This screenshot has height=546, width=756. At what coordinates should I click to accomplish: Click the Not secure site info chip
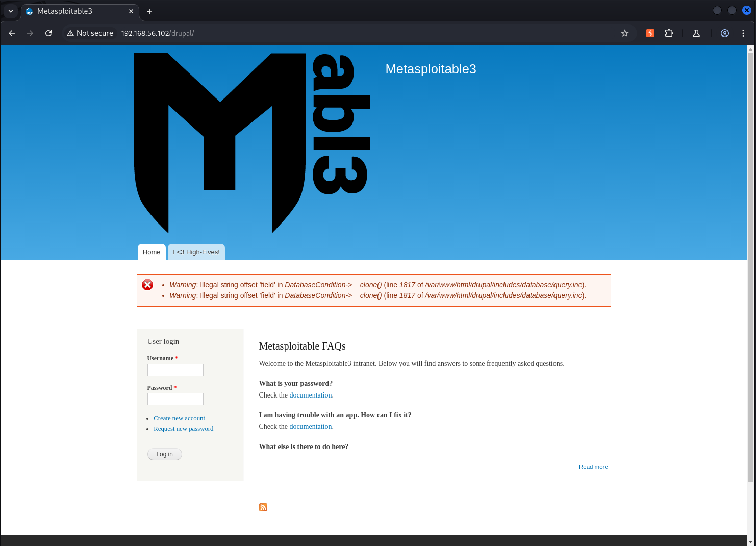90,33
